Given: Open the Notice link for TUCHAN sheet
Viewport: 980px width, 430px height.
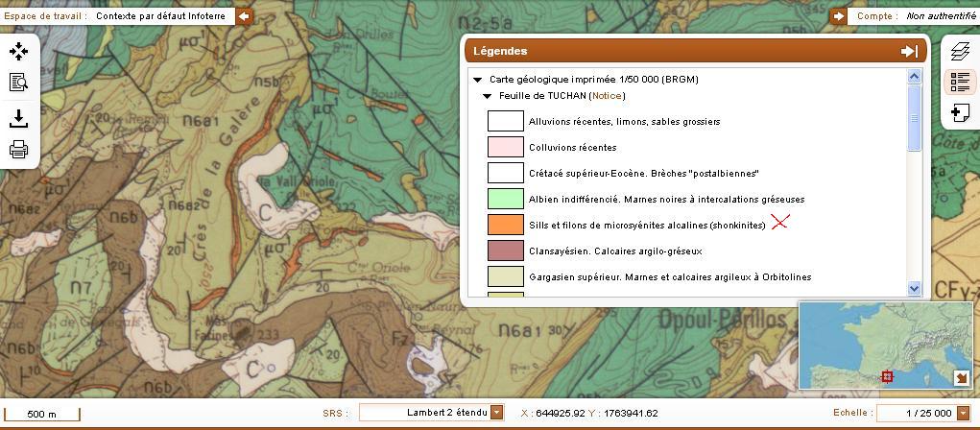Looking at the screenshot, I should click(606, 96).
